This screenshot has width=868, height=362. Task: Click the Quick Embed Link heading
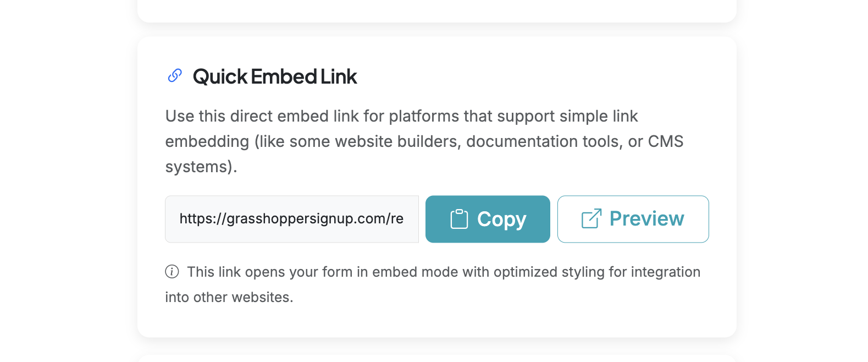274,76
